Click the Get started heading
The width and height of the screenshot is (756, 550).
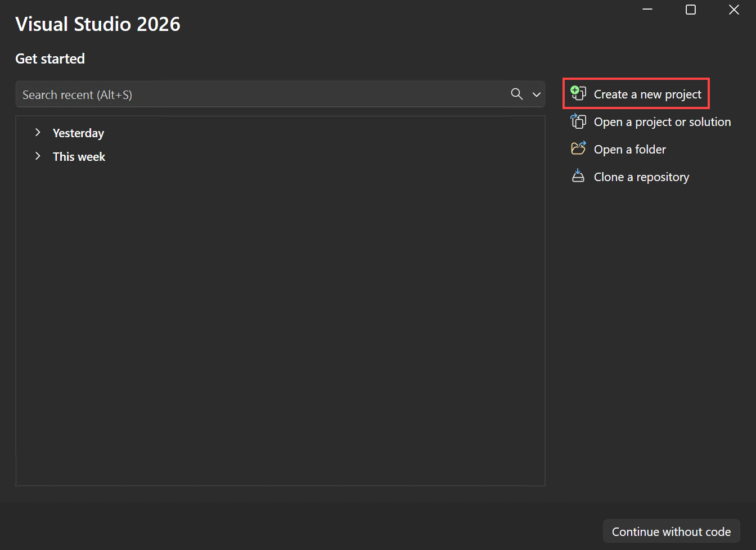pos(49,58)
